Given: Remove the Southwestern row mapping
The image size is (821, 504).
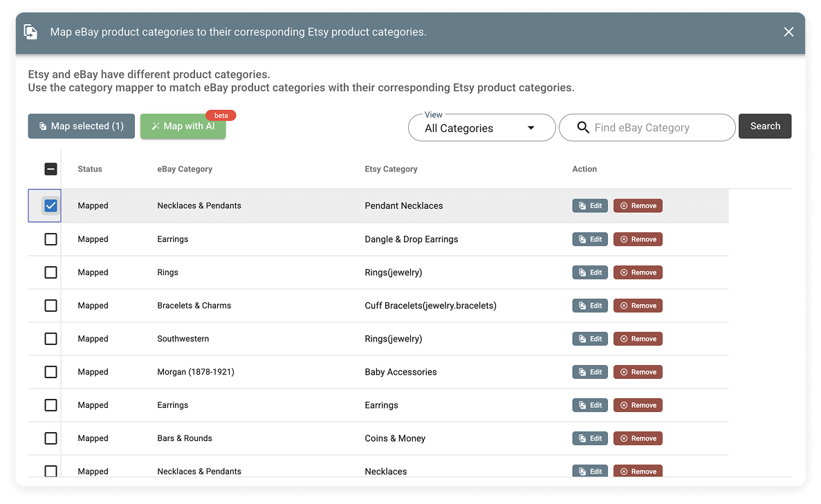Looking at the screenshot, I should point(638,339).
